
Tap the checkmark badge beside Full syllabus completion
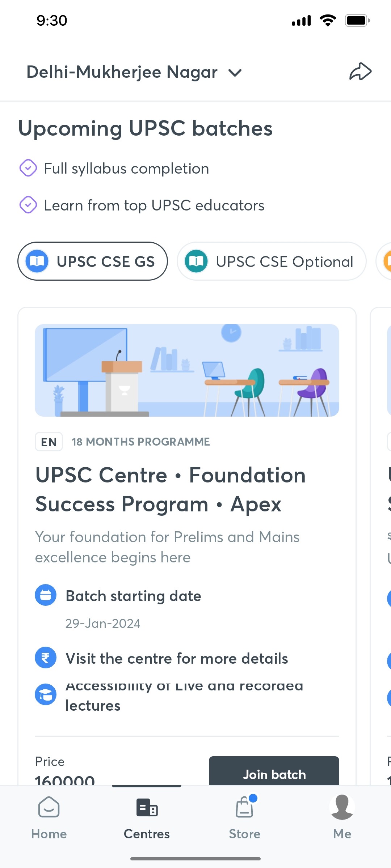click(29, 168)
